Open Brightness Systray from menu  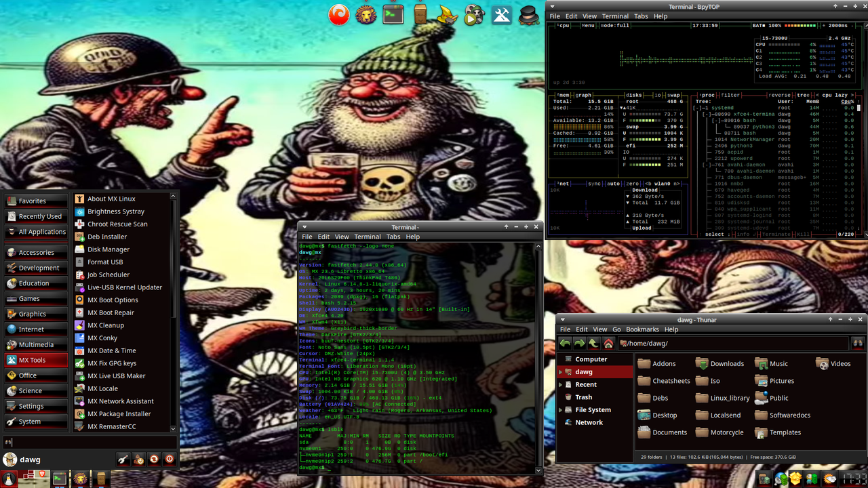click(115, 211)
